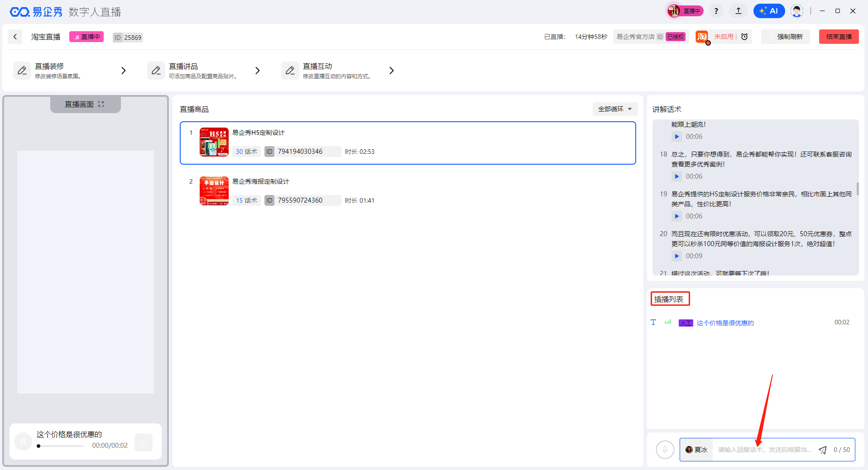
Task: Expand live preview with fullscreen icon
Action: coord(101,104)
